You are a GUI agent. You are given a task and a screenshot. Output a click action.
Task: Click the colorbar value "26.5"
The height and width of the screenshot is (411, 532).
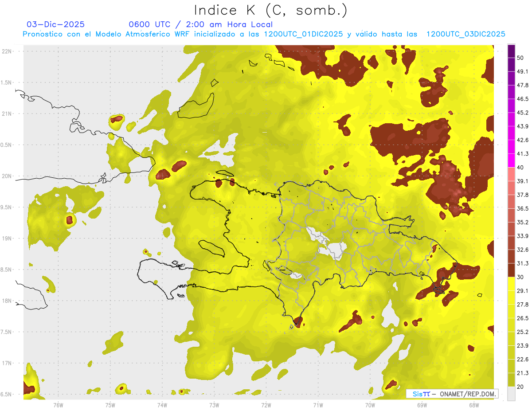[523, 318]
